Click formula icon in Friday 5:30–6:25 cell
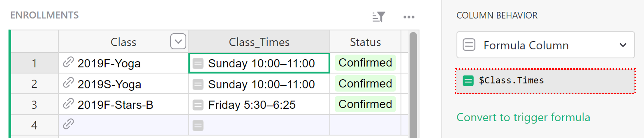This screenshot has width=644, height=138. pyautogui.click(x=198, y=105)
